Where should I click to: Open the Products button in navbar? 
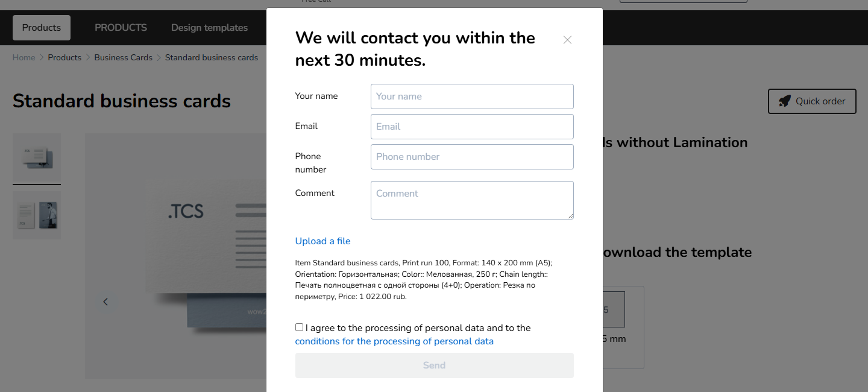click(x=42, y=28)
